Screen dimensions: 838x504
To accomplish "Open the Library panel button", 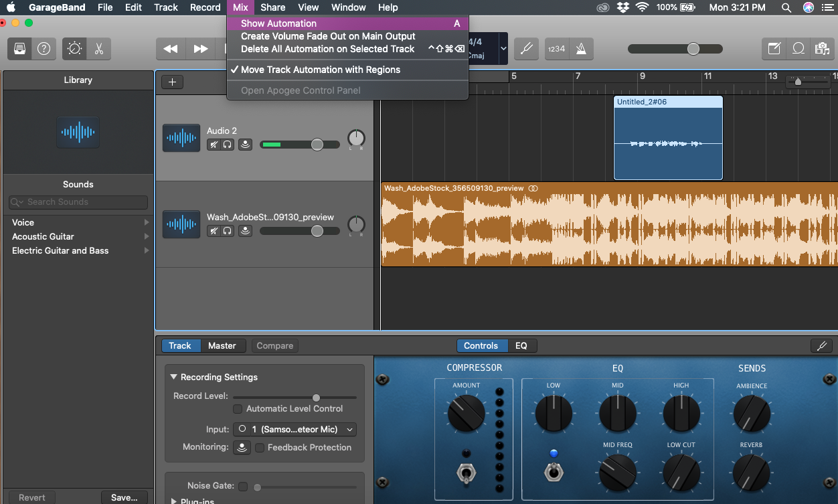I will tap(20, 49).
